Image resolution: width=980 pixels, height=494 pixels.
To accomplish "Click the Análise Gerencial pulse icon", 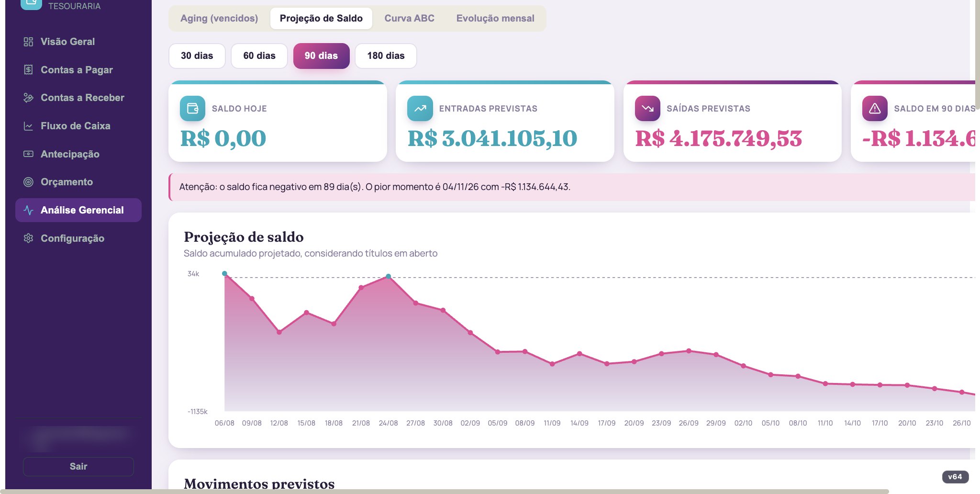I will [x=28, y=210].
